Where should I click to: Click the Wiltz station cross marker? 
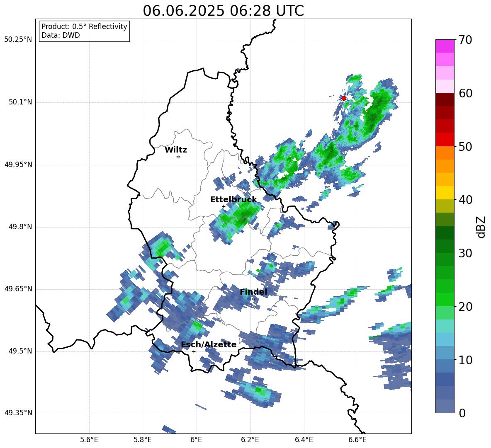tap(178, 157)
